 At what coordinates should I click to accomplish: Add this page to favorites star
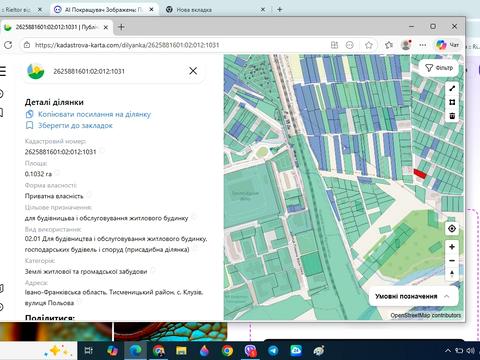click(x=369, y=45)
